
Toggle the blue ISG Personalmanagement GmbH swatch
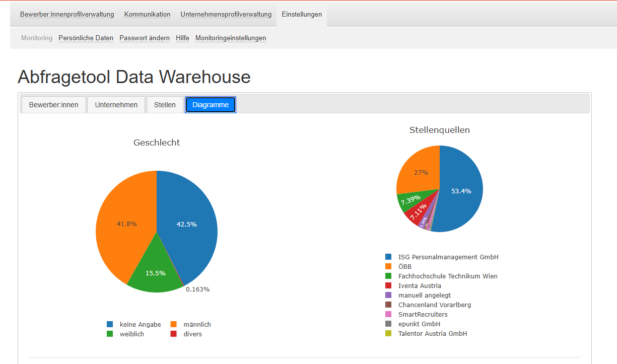tap(388, 257)
